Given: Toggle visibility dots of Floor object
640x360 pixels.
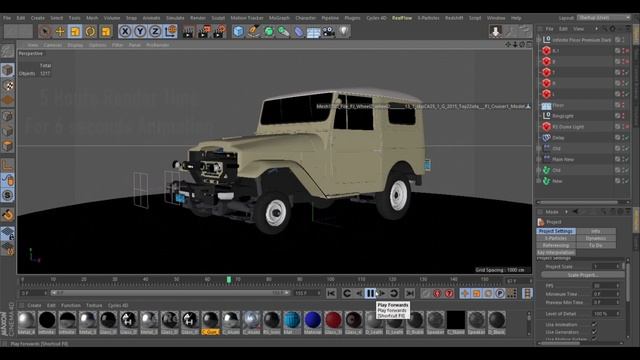Looking at the screenshot, I should [623, 105].
